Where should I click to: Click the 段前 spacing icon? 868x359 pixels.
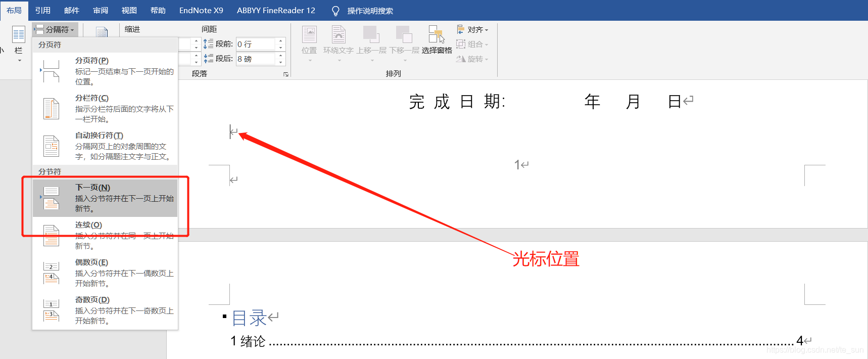click(209, 44)
